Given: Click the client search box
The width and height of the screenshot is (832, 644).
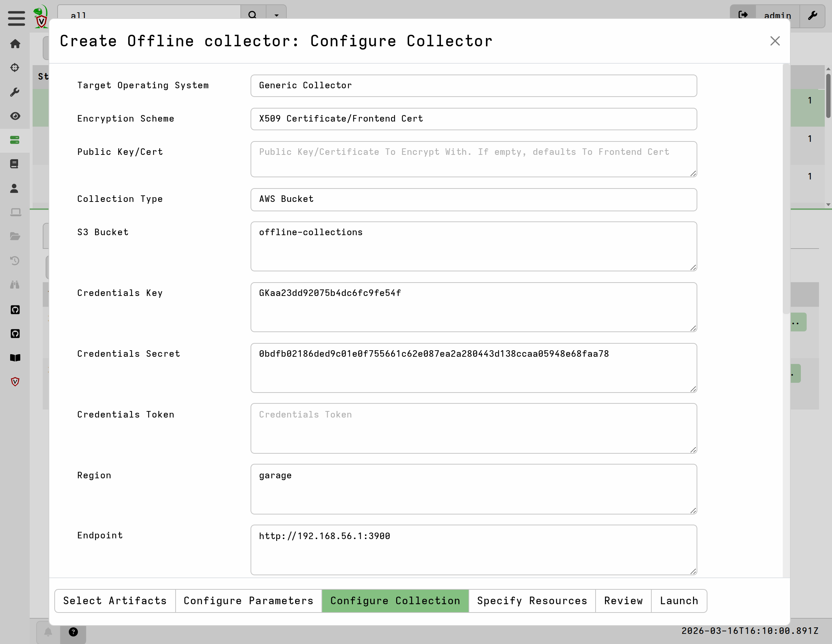Looking at the screenshot, I should (x=149, y=15).
